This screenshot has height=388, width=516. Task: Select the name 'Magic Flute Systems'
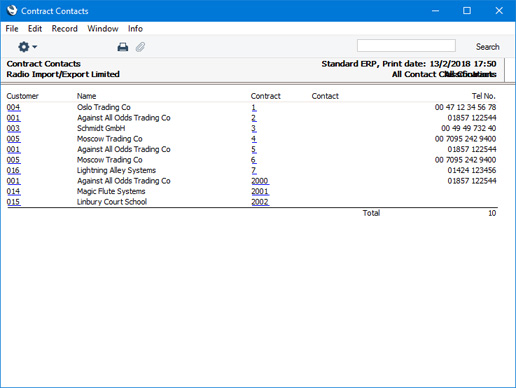[x=111, y=191]
